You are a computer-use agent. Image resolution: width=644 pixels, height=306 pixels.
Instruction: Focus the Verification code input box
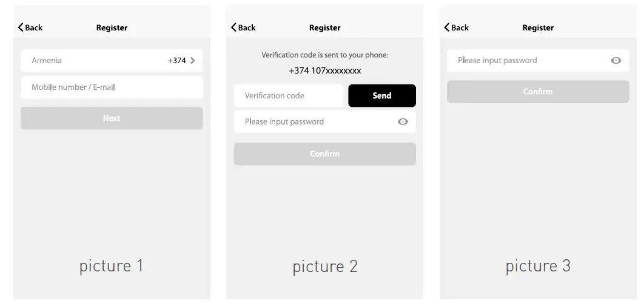tap(288, 95)
